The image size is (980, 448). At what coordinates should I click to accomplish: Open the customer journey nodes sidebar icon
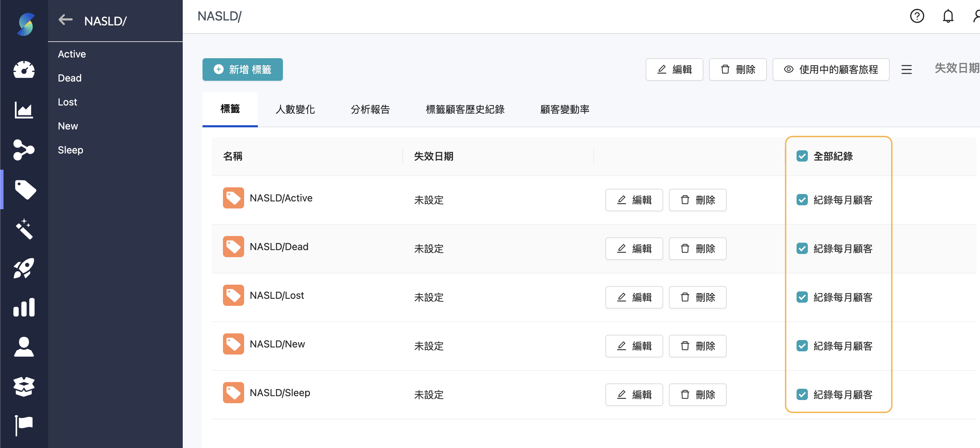(24, 150)
